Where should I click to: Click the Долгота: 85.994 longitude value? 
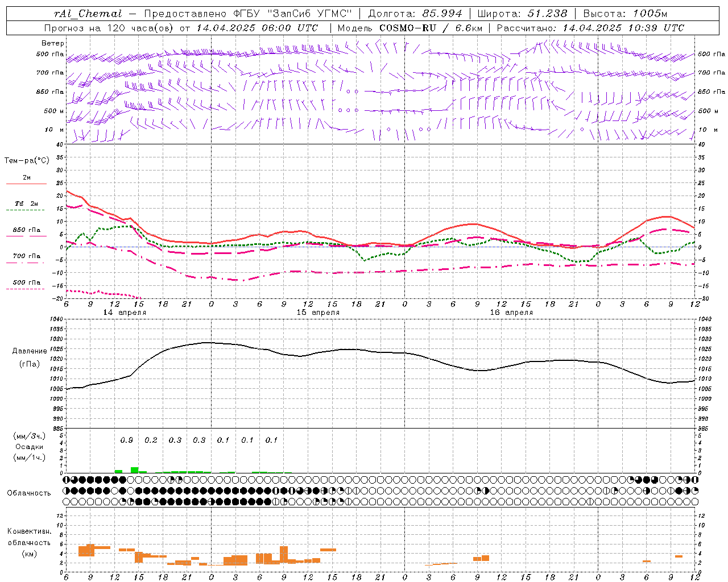416,14
